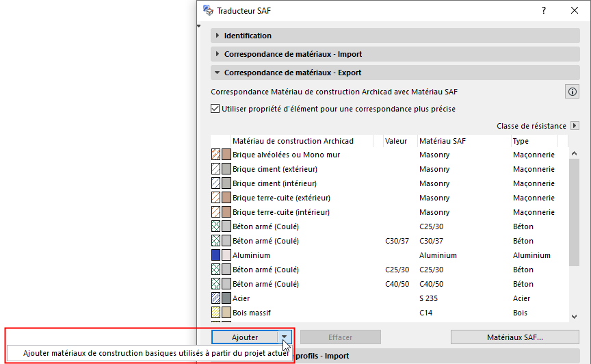The height and width of the screenshot is (364, 591).
Task: Select the Acier S 235 row
Action: 389,298
